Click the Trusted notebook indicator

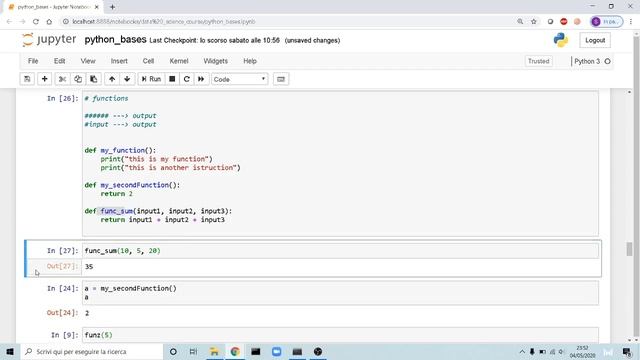tap(538, 61)
